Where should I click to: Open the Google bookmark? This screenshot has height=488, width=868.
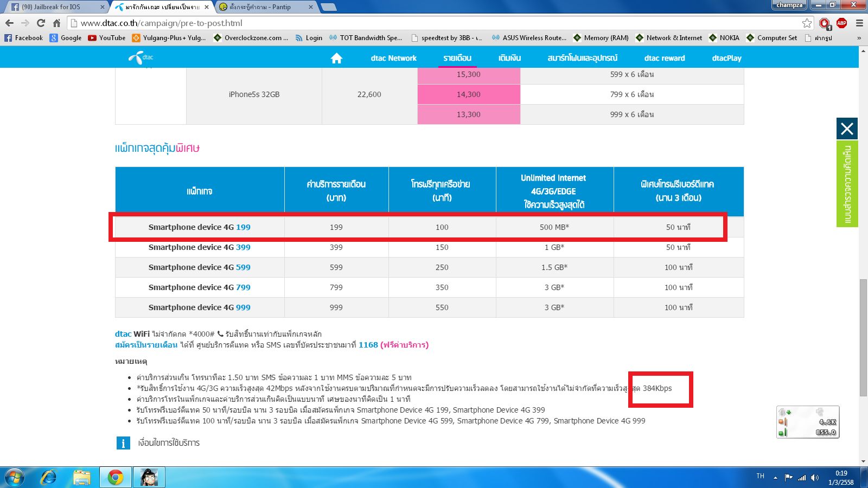(66, 38)
